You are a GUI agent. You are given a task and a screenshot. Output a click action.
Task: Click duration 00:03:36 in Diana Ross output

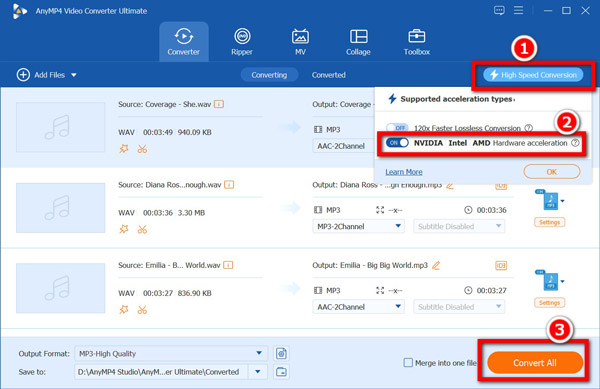pyautogui.click(x=491, y=210)
